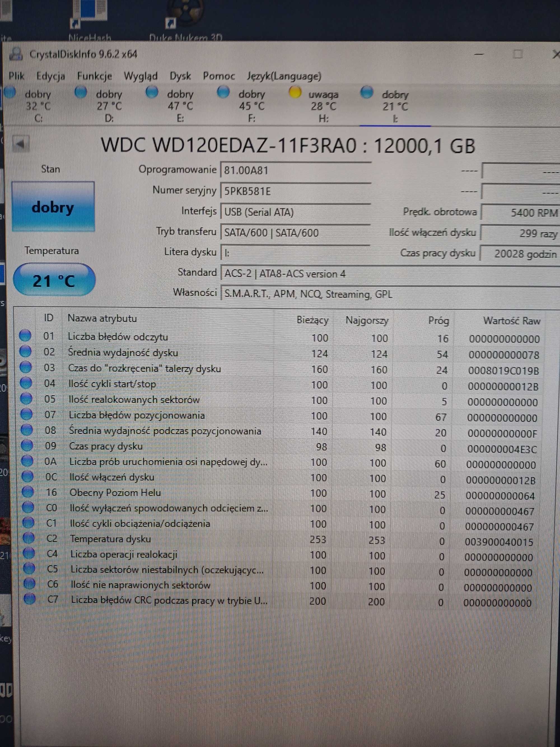Click the Nazwa atrybutu column header
560x747 pixels.
(102, 318)
